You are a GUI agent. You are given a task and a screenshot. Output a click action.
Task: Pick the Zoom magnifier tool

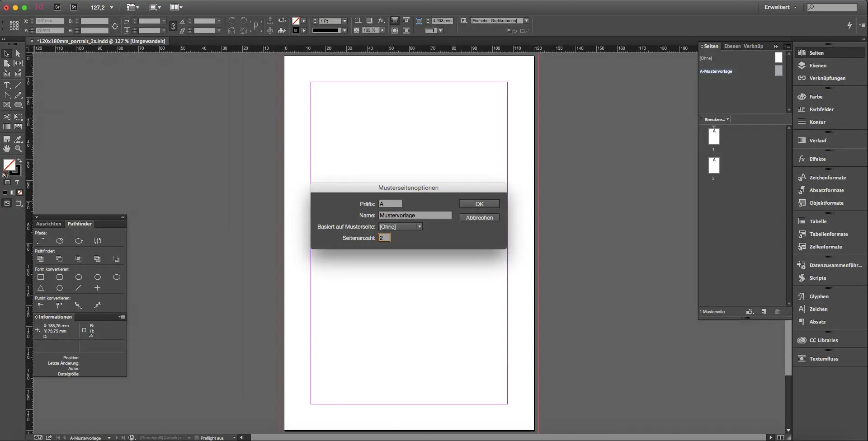(18, 149)
